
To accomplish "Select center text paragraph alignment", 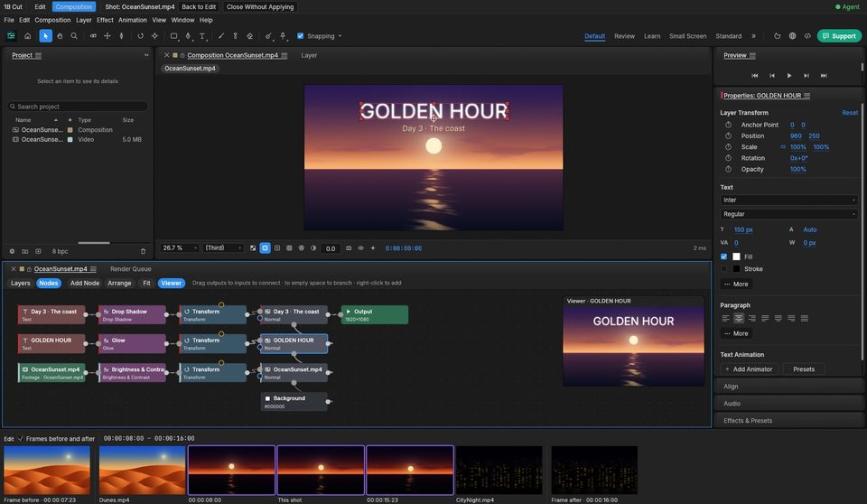I will 739,318.
